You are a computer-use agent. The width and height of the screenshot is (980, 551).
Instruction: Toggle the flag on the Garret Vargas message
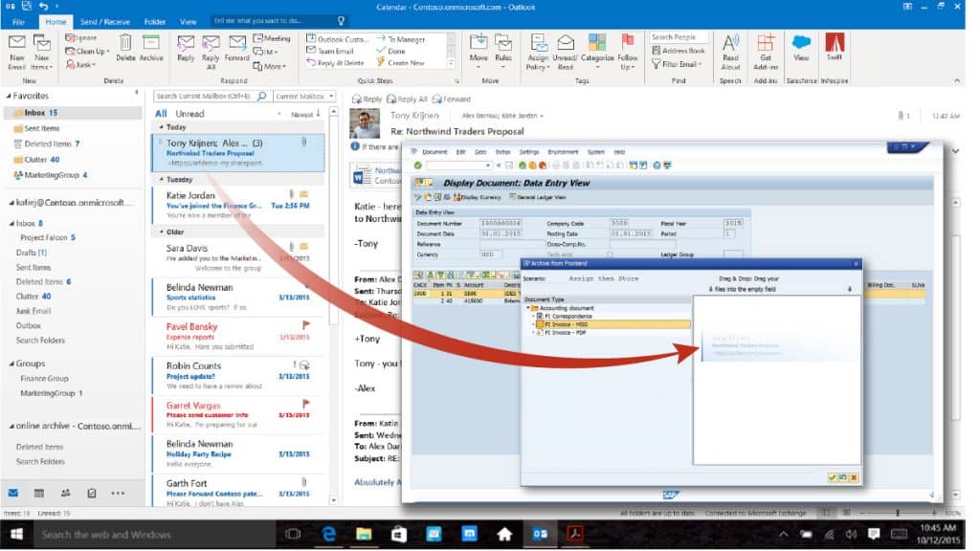[306, 404]
